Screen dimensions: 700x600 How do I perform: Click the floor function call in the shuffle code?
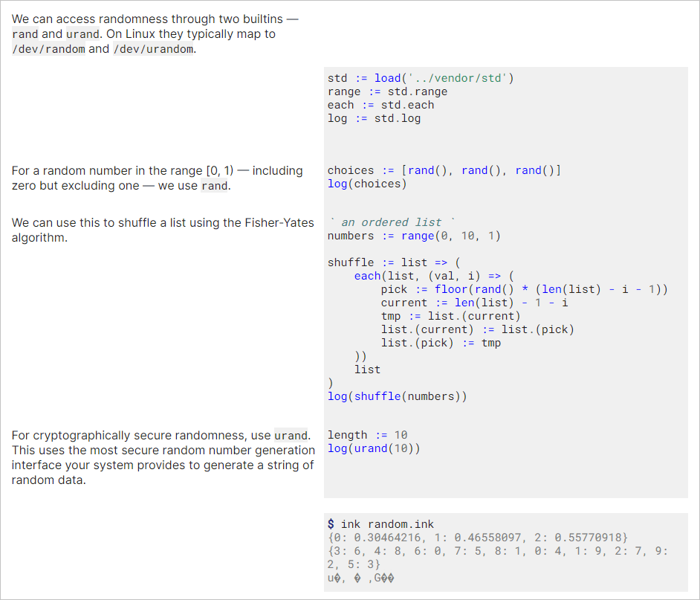point(451,289)
